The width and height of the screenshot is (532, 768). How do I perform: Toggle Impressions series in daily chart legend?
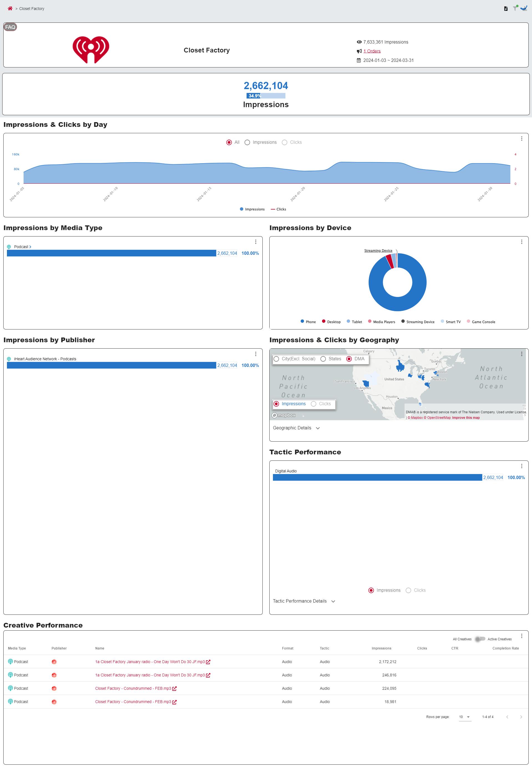[252, 209]
